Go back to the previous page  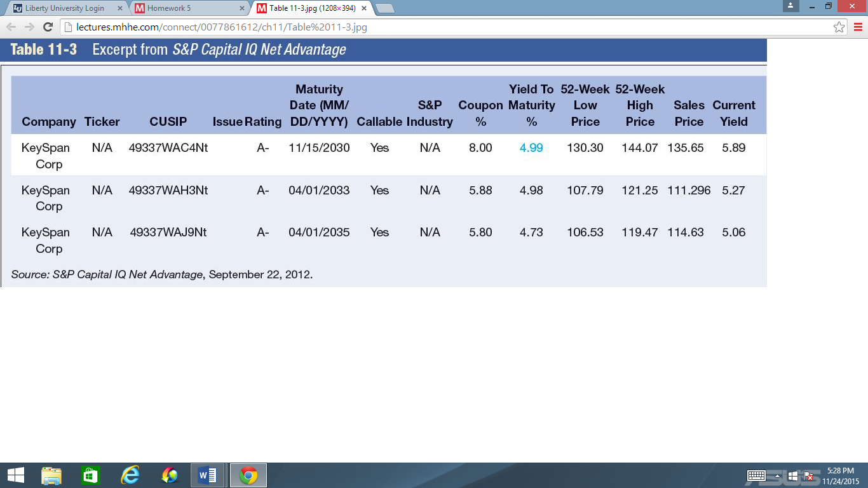tap(10, 27)
